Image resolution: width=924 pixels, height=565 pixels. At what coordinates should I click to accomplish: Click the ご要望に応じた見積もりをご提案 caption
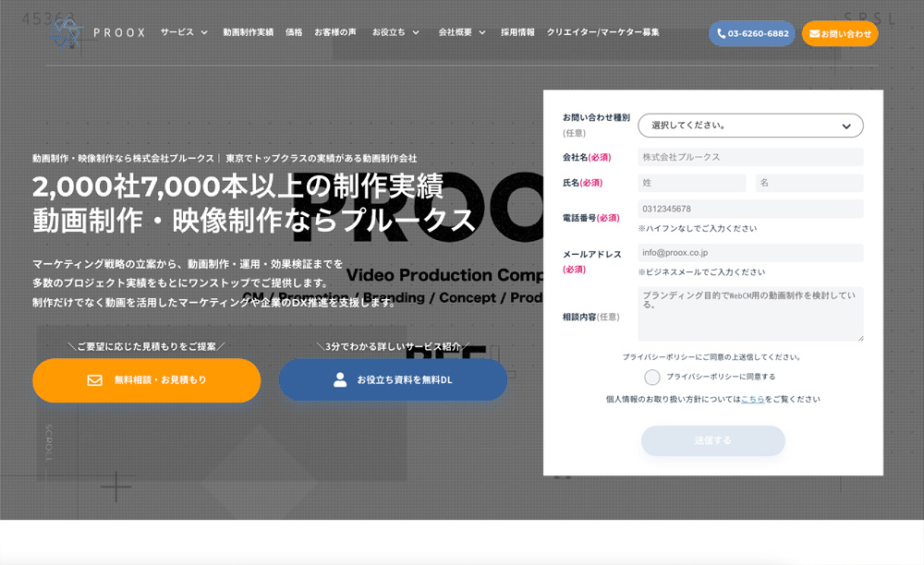(147, 346)
